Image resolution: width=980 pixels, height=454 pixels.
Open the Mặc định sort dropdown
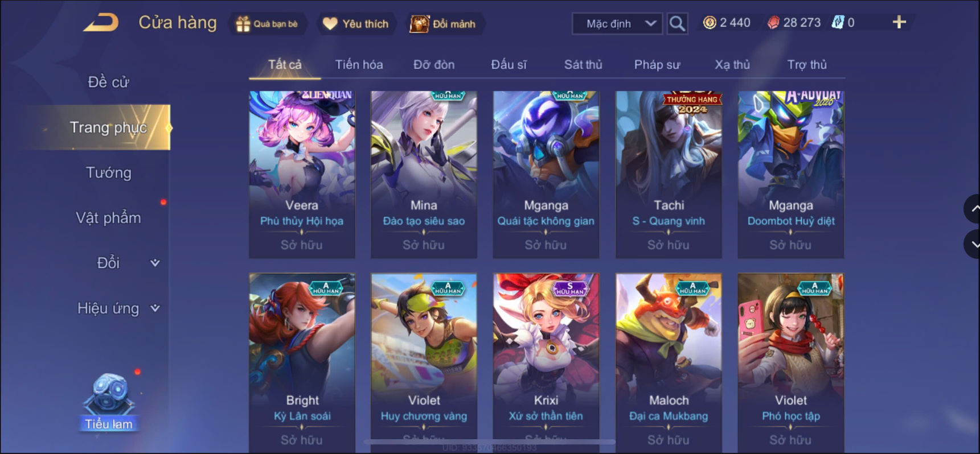click(617, 23)
